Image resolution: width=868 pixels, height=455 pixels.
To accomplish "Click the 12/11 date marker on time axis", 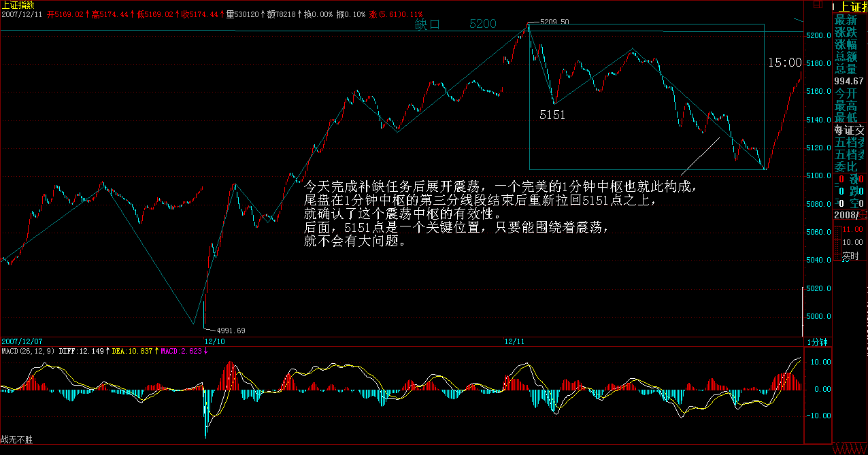I will point(515,341).
